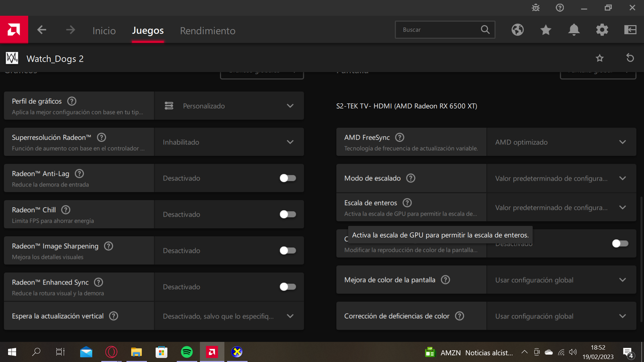This screenshot has width=644, height=362.
Task: Click the sidebar panel toggle icon
Action: coord(630,30)
